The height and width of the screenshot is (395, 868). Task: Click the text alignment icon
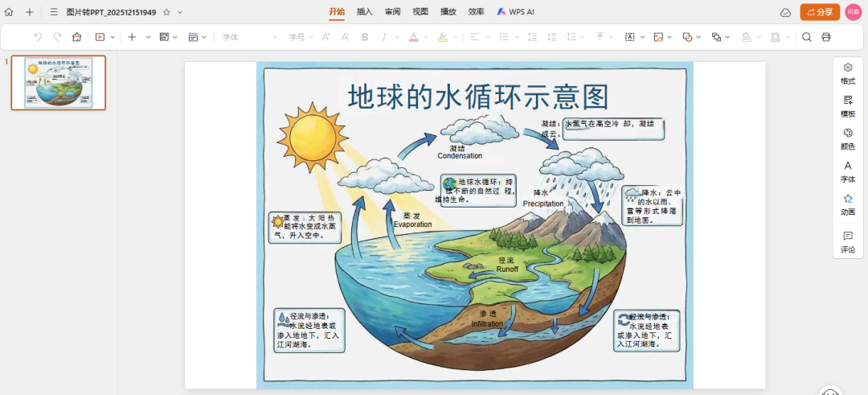tap(474, 37)
